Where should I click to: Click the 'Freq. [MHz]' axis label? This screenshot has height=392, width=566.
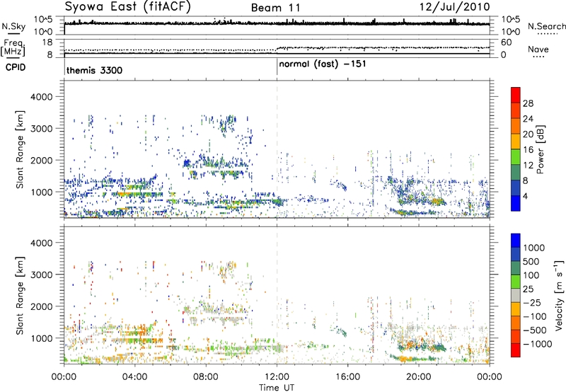click(x=13, y=48)
